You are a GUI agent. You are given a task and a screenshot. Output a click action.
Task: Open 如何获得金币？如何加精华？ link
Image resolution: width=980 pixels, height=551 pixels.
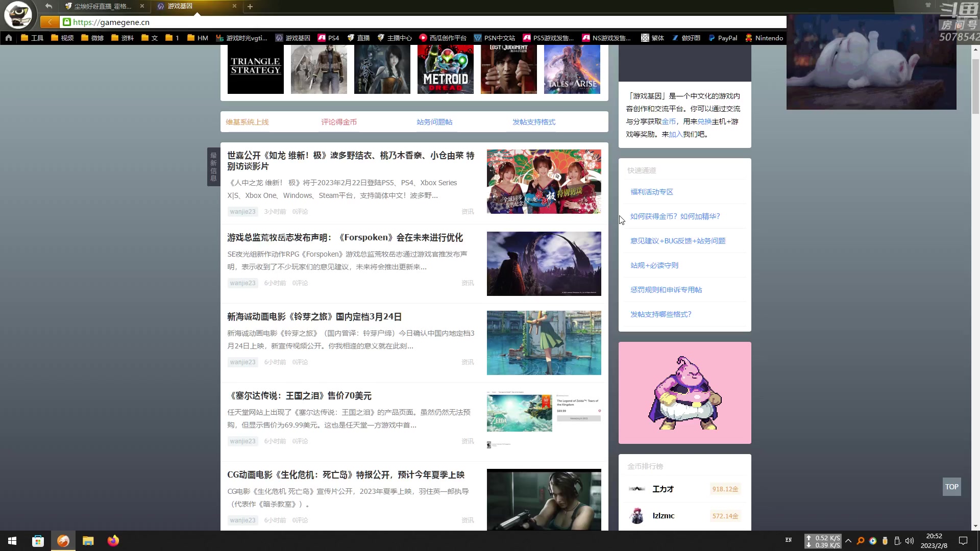[x=675, y=216]
